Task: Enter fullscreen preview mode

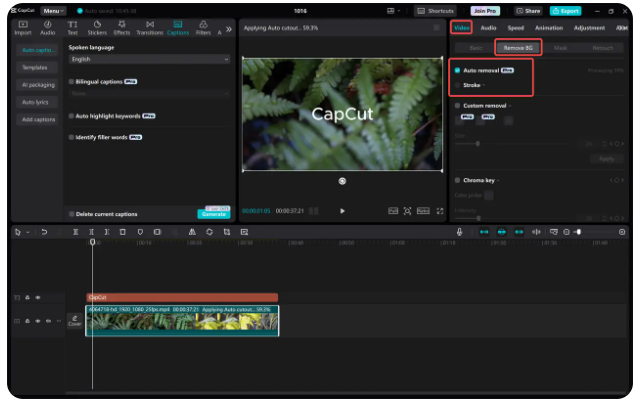Action: coord(439,211)
